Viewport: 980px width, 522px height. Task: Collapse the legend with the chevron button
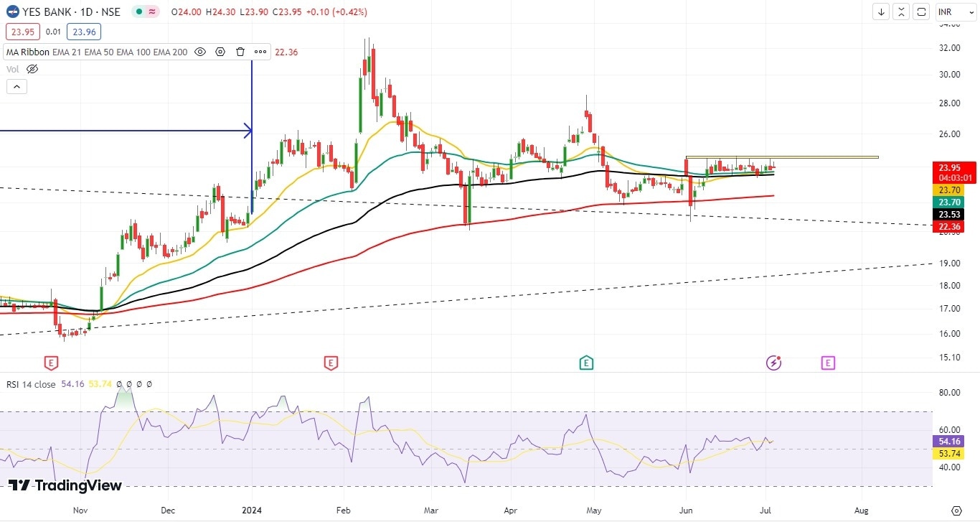(x=17, y=86)
